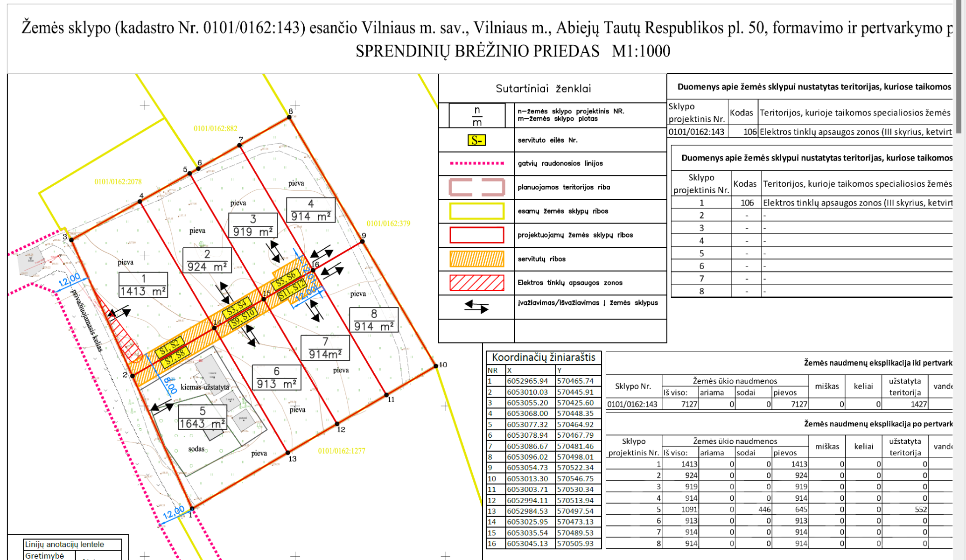Click the 'gatvių raudonosios linijos' legend text
Viewport: 966px width, 560px height.
coord(560,163)
